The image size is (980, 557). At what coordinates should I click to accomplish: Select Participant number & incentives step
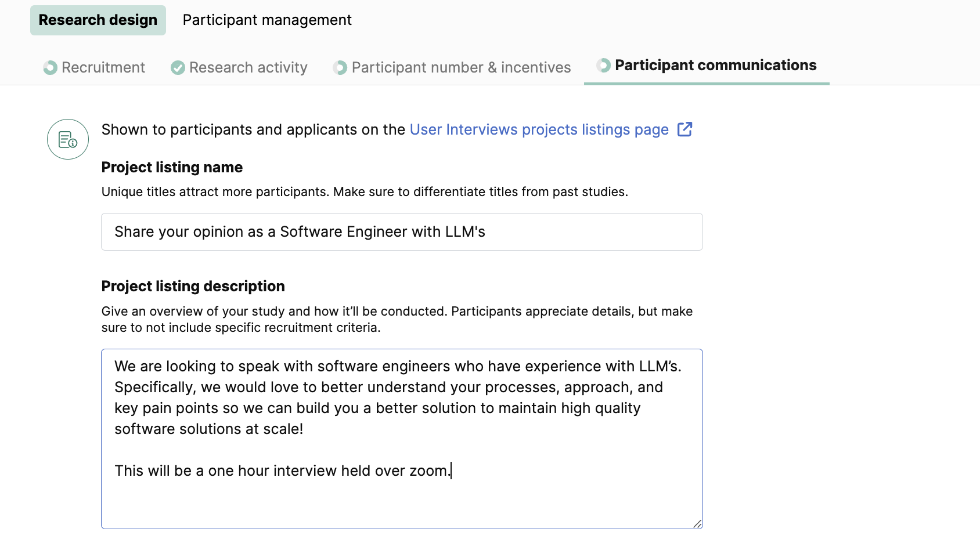pyautogui.click(x=452, y=68)
